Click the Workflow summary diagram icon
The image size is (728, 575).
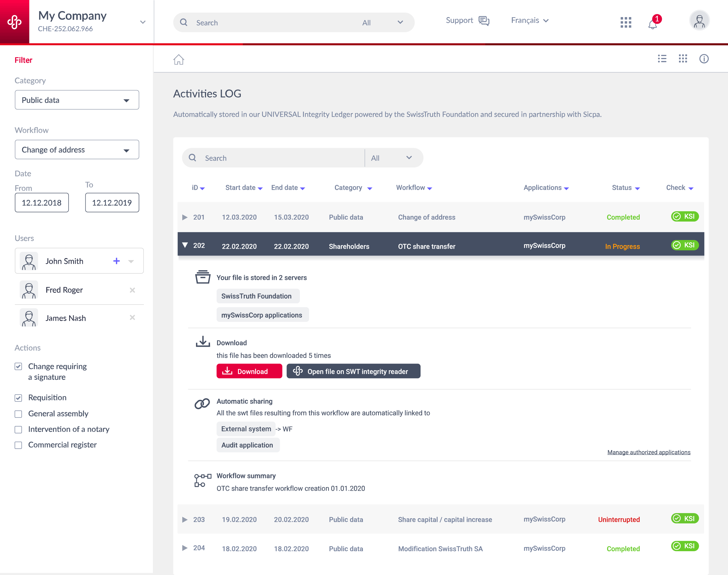click(203, 480)
